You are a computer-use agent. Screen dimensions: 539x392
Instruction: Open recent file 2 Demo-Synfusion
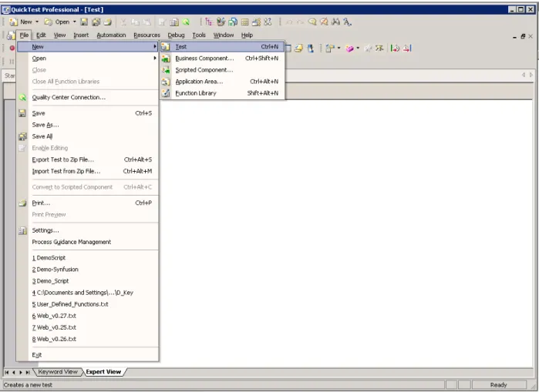(x=88, y=270)
